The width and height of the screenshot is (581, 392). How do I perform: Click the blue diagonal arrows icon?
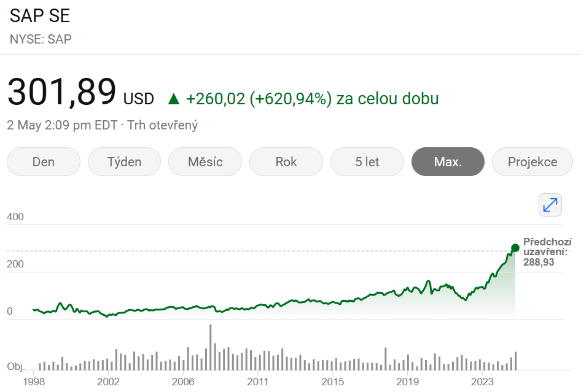click(550, 205)
